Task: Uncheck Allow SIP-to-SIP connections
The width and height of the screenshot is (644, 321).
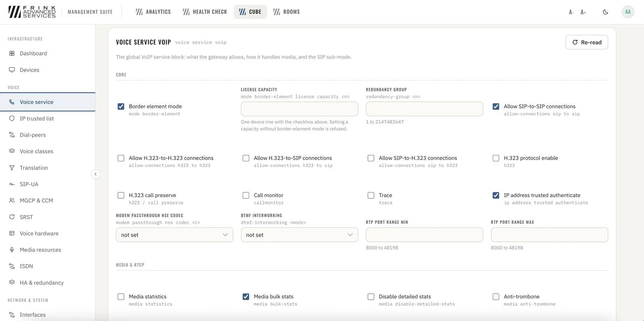Action: tap(496, 107)
